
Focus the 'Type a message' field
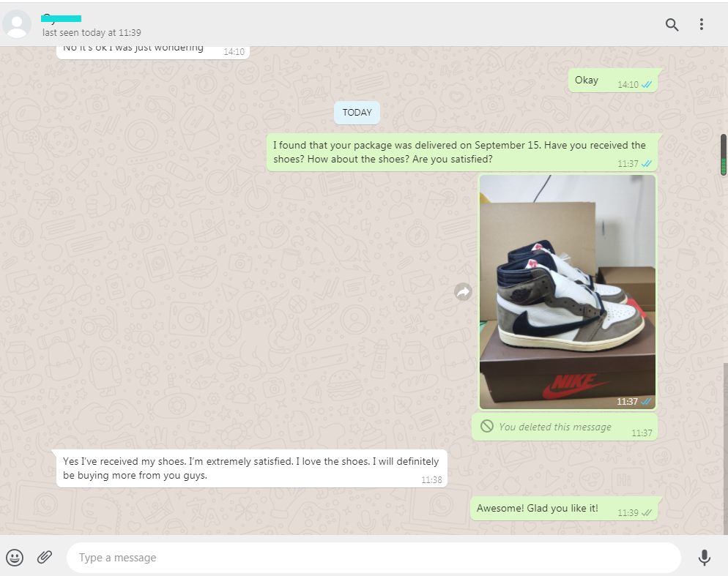[374, 558]
